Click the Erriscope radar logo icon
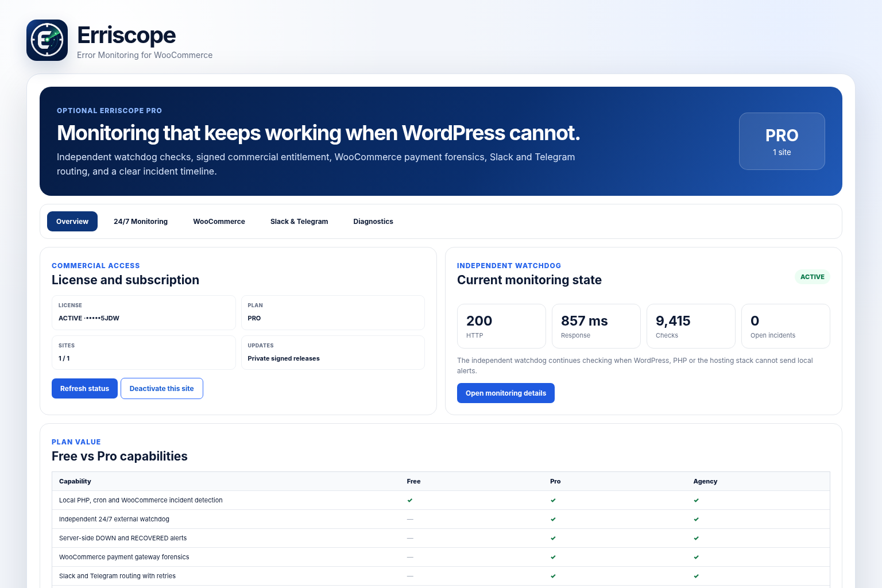Image resolution: width=882 pixels, height=588 pixels. click(x=47, y=40)
